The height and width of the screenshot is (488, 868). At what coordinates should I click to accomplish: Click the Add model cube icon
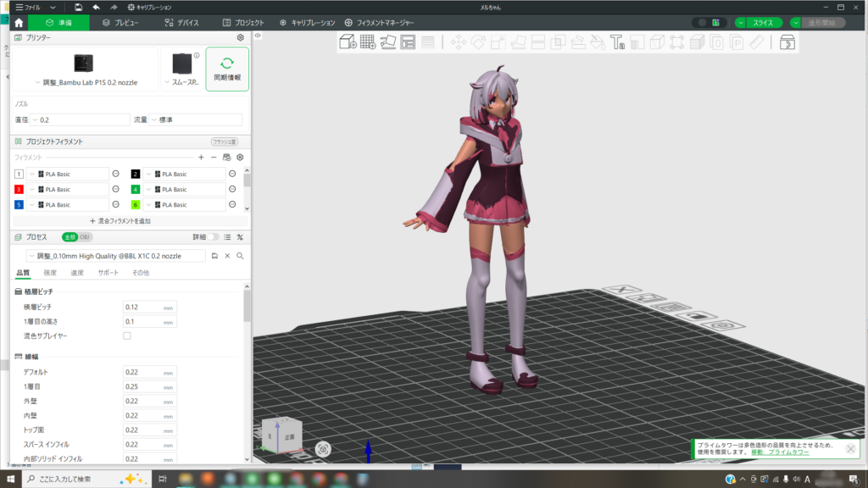pos(348,42)
